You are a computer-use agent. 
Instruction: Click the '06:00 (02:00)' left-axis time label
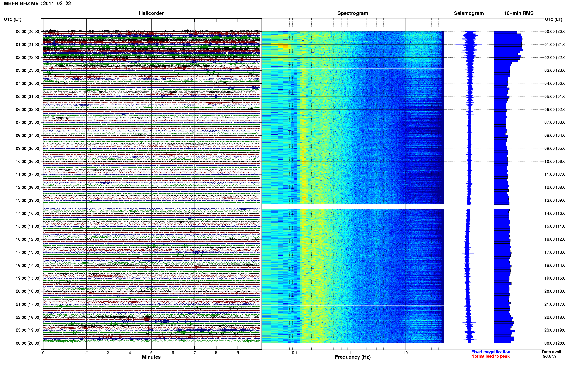pos(28,109)
